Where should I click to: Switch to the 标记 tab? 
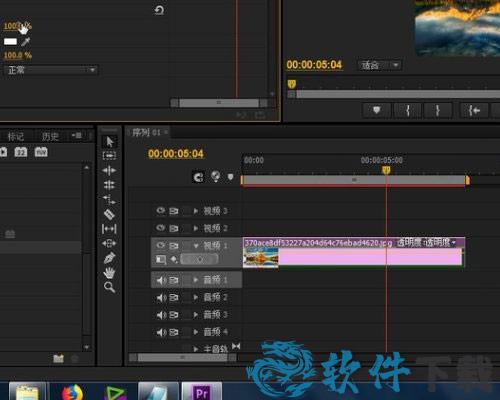15,136
